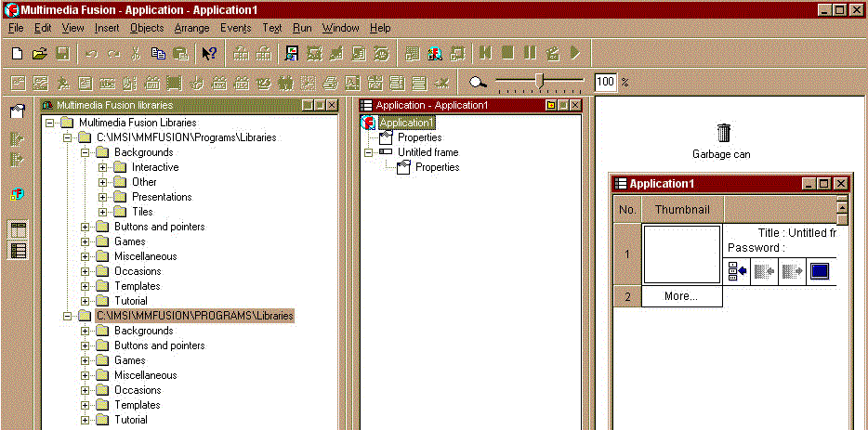Click the No. column header
Screen dimensions: 868x430
[627, 210]
